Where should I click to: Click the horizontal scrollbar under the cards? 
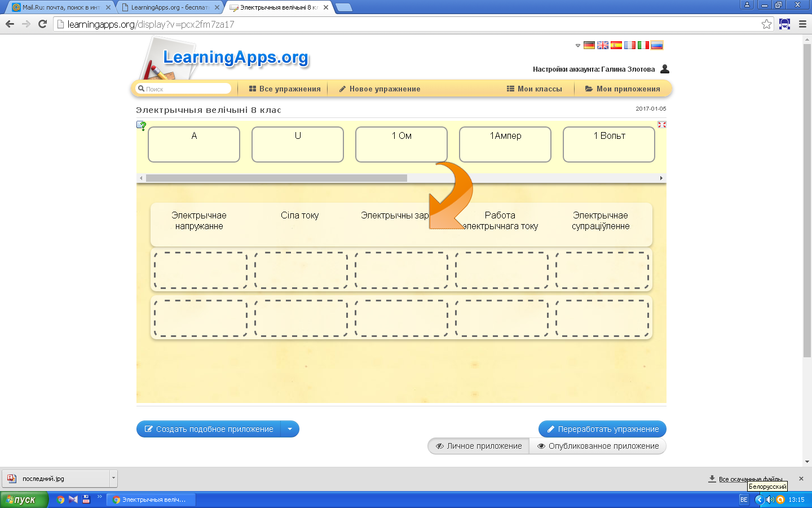[276, 178]
